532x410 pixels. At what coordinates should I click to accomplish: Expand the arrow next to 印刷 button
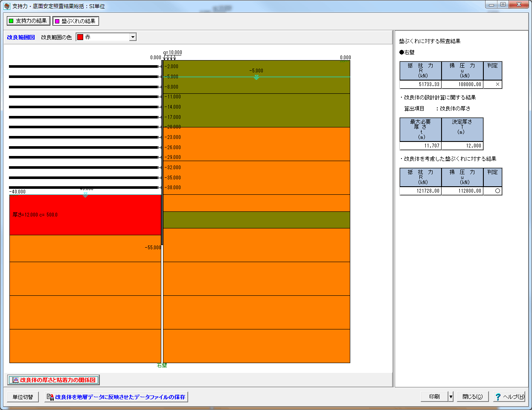(451, 397)
